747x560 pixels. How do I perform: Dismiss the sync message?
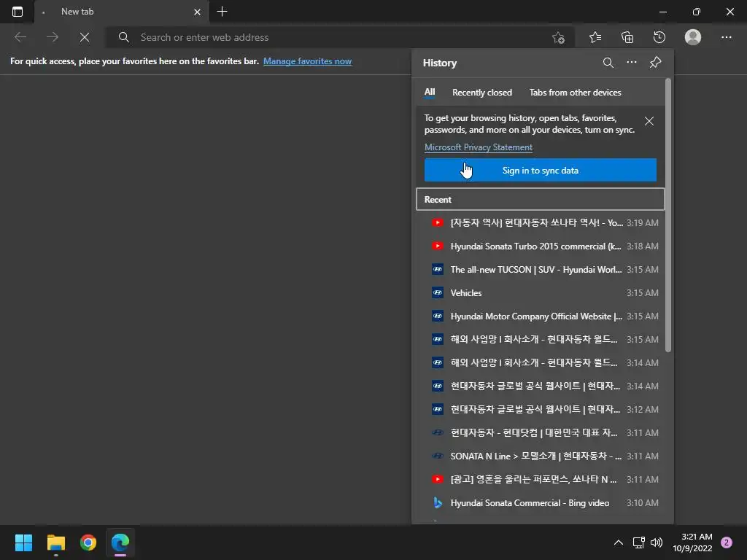tap(649, 122)
